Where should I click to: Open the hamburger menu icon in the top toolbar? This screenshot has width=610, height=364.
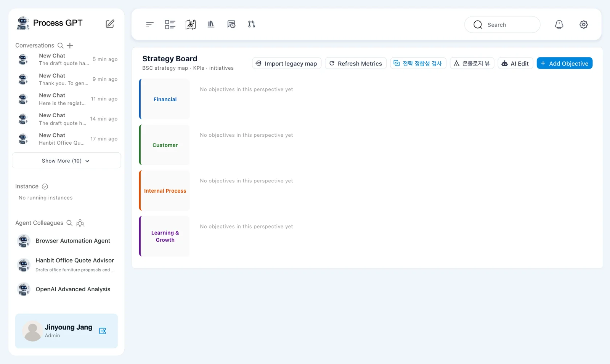pos(150,24)
